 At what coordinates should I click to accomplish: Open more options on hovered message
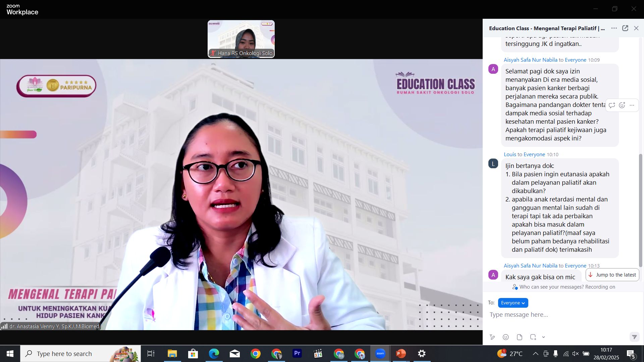[x=632, y=105]
